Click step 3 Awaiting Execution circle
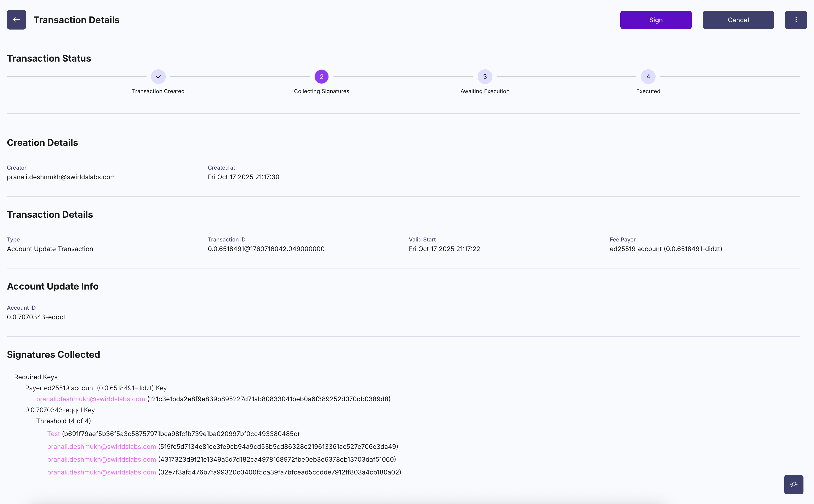Screen dimensions: 814x504 pyautogui.click(x=485, y=77)
